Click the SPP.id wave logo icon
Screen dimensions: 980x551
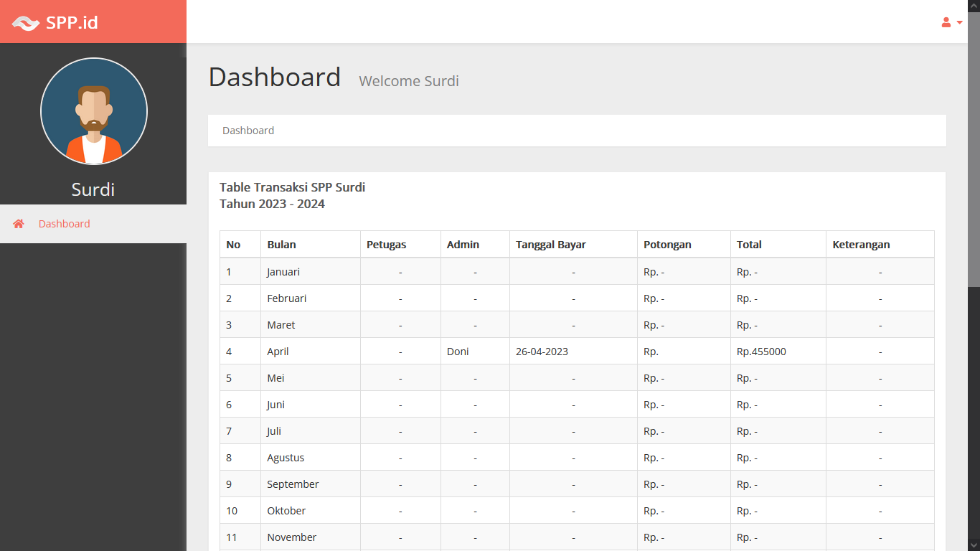(26, 23)
